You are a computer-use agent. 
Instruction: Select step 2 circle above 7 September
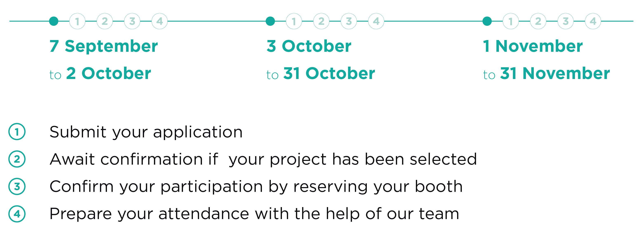click(105, 21)
